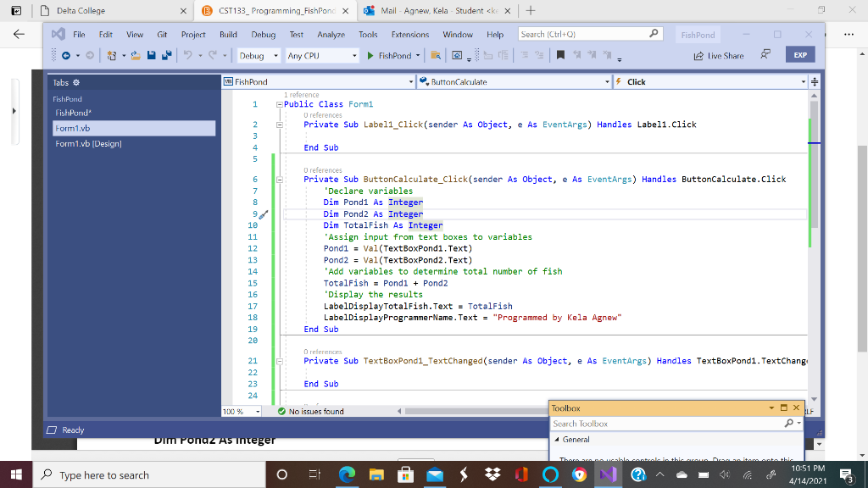The height and width of the screenshot is (488, 868).
Task: Click the EXP button
Action: pyautogui.click(x=800, y=55)
